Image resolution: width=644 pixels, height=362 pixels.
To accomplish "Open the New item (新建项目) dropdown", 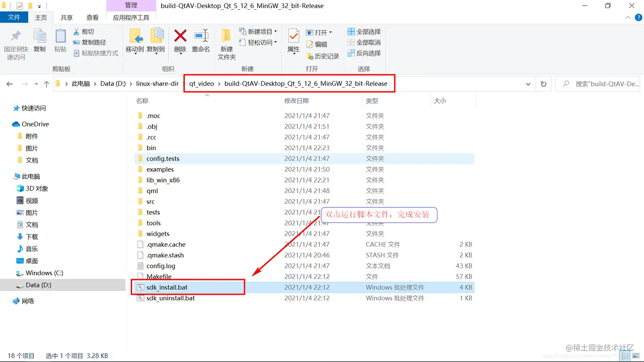I will point(258,32).
